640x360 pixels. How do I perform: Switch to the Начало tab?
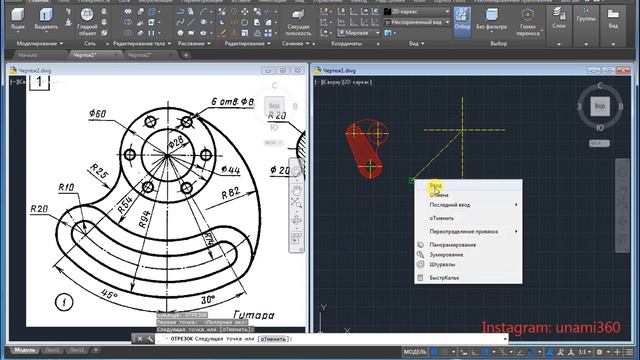(28, 55)
